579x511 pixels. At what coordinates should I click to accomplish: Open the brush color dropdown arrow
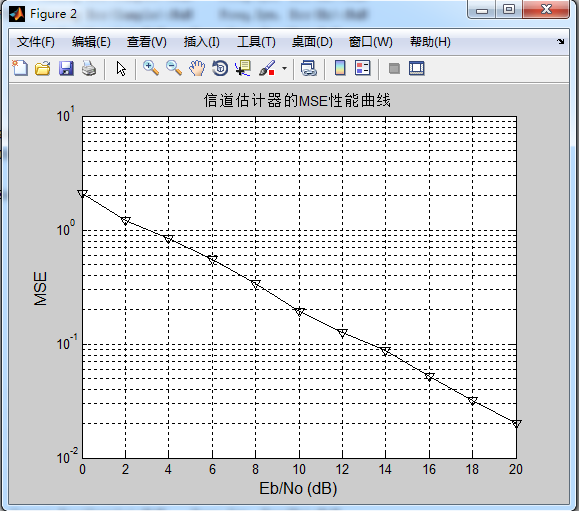[x=284, y=68]
